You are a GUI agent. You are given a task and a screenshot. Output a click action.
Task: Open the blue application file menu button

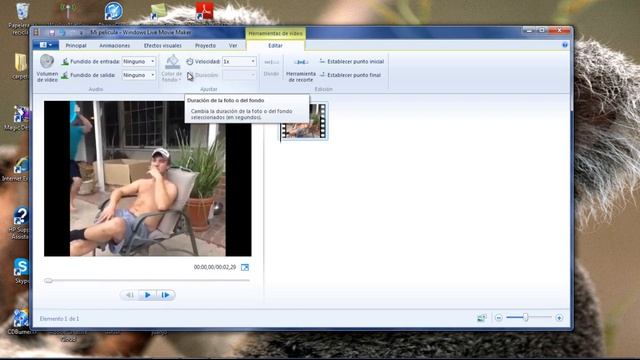pyautogui.click(x=45, y=45)
